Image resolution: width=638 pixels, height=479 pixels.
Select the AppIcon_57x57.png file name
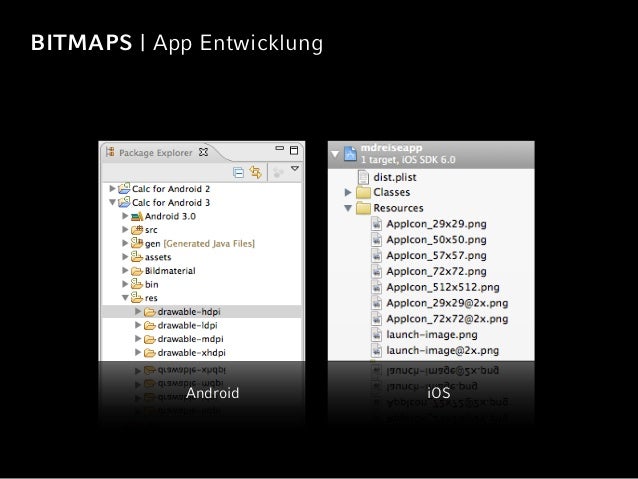click(437, 256)
